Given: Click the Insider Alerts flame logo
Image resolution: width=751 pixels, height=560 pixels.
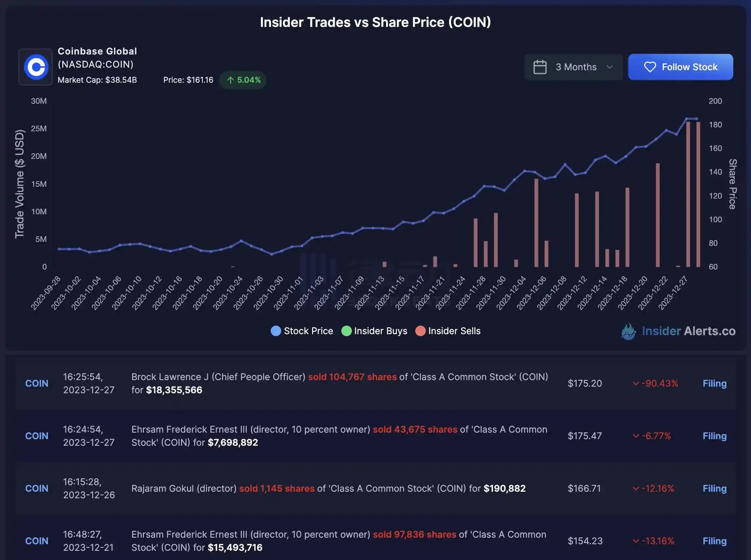Looking at the screenshot, I should 628,331.
